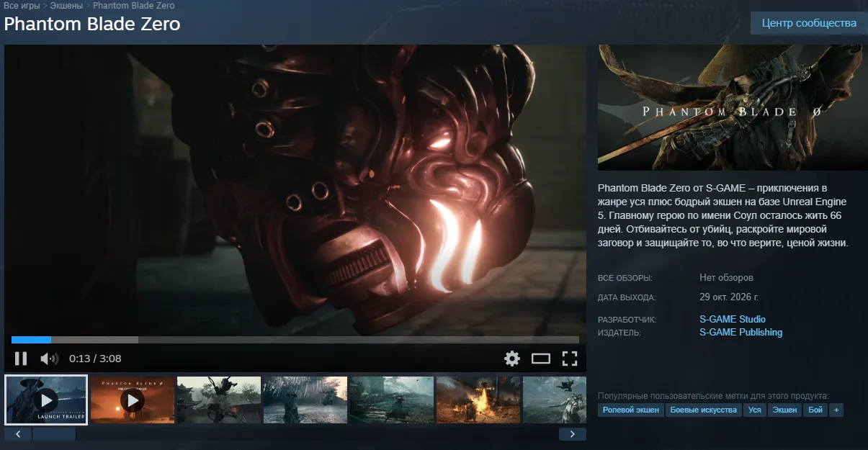Click the Phantom Blade Zero page title
868x450 pixels.
[x=92, y=24]
